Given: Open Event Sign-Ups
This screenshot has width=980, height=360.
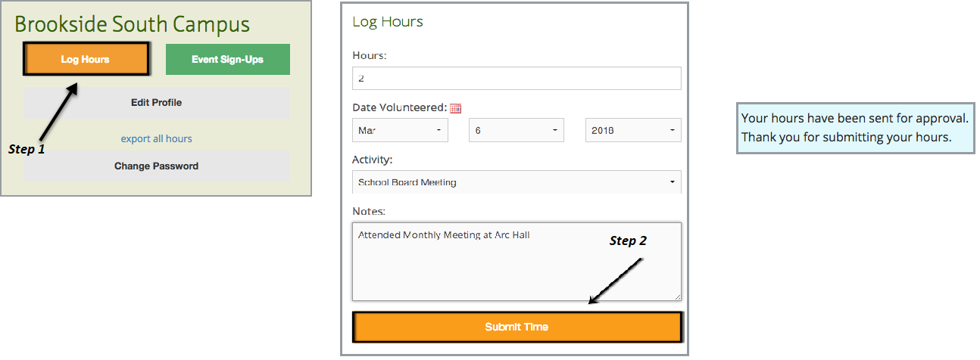Looking at the screenshot, I should point(227,59).
